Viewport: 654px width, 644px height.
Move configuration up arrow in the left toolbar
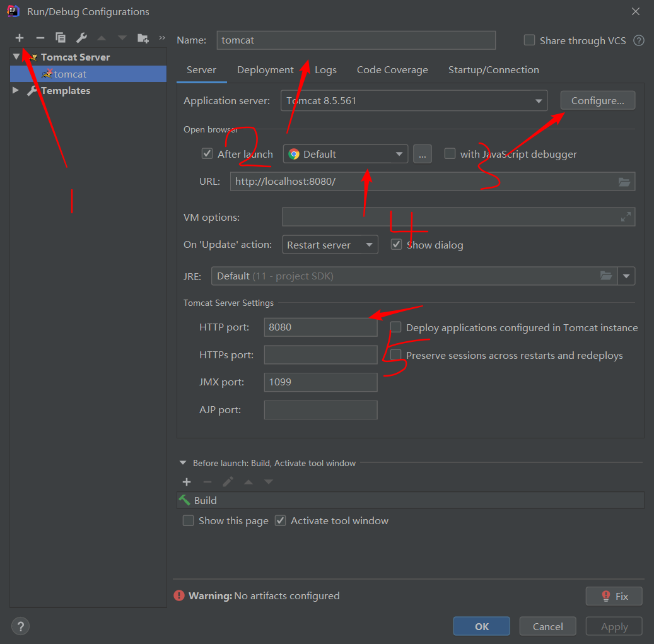tap(102, 38)
